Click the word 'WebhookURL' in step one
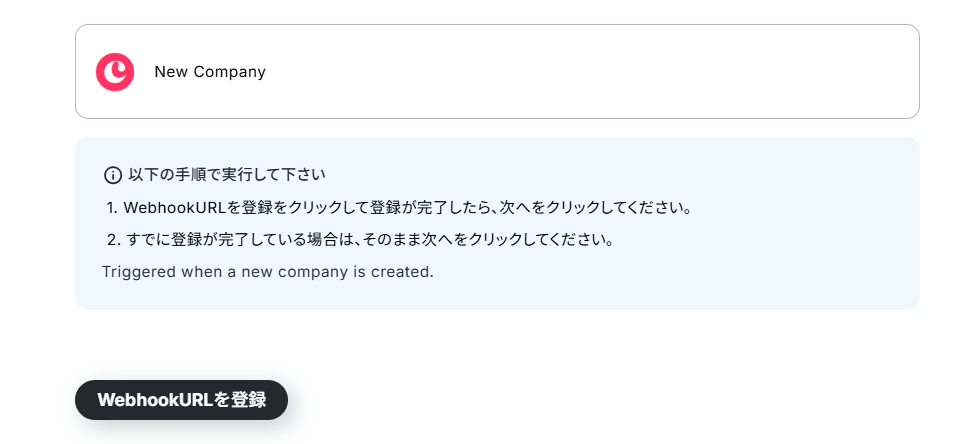Image resolution: width=960 pixels, height=444 pixels. (x=175, y=208)
